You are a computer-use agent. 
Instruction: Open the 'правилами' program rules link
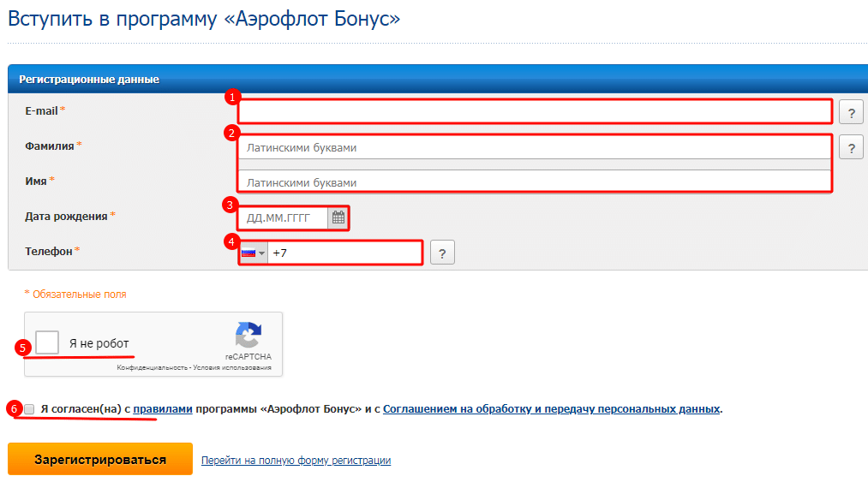point(163,409)
